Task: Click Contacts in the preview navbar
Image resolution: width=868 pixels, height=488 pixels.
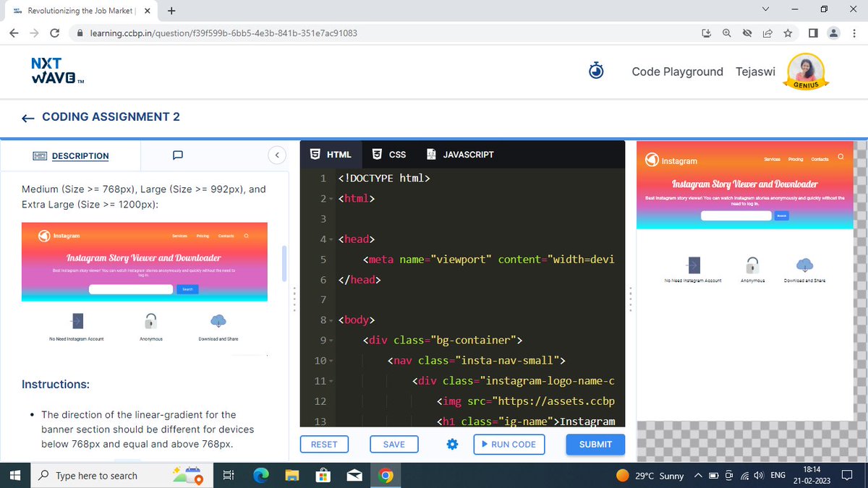Action: point(820,159)
